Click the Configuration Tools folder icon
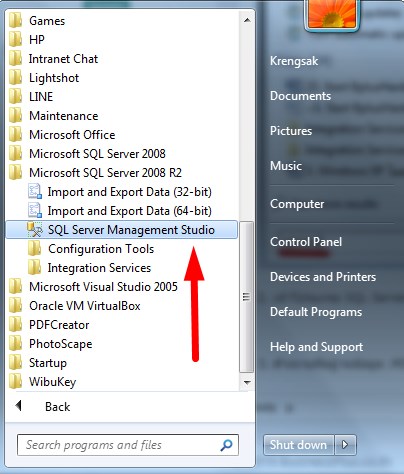Screen dimensions: 404x474 (x=35, y=249)
